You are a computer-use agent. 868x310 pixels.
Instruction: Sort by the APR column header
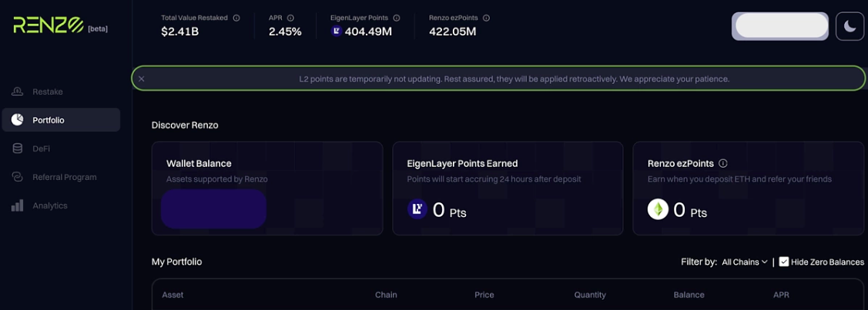point(781,295)
